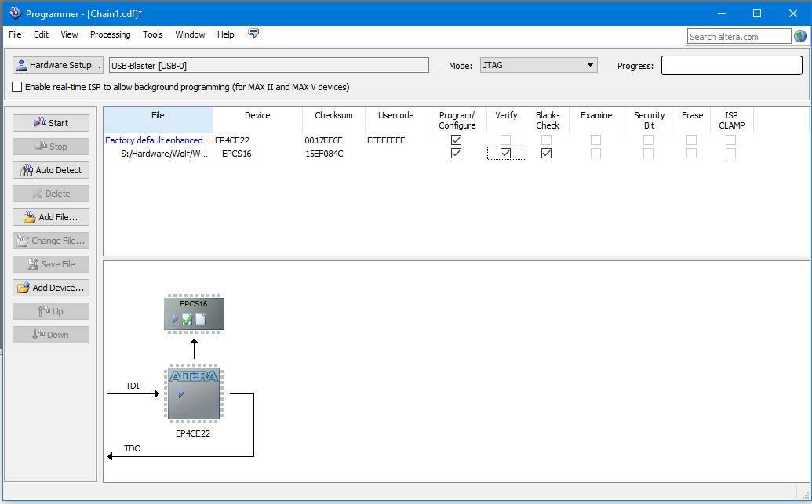Toggle ISP CLAMP checkbox for EP4CE22 row
Viewport: 812px width, 504px height.
(730, 140)
